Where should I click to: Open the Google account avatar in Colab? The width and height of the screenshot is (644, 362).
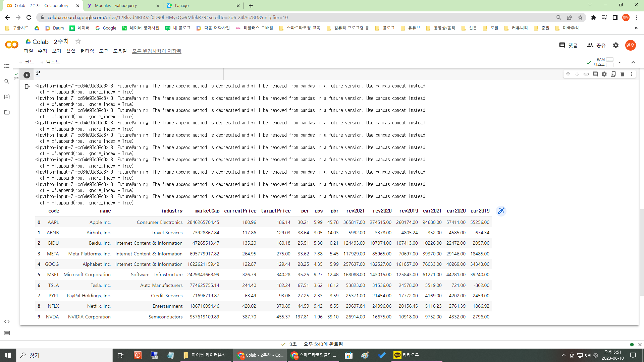click(x=630, y=45)
